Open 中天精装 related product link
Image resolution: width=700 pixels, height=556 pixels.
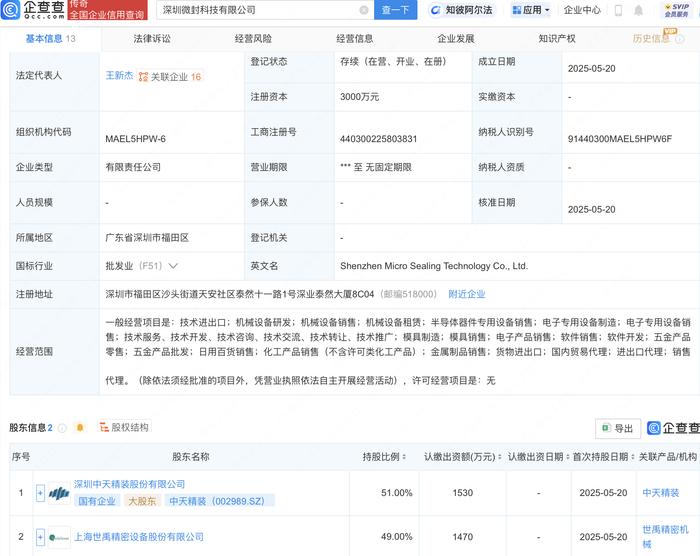[x=661, y=493]
